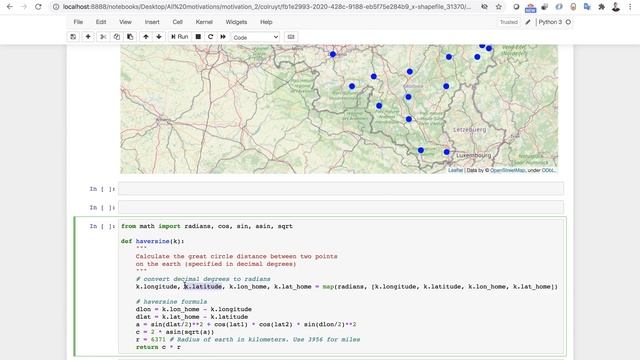The image size is (640, 360).
Task: Bookmark this page star icon
Action: pos(499,7)
